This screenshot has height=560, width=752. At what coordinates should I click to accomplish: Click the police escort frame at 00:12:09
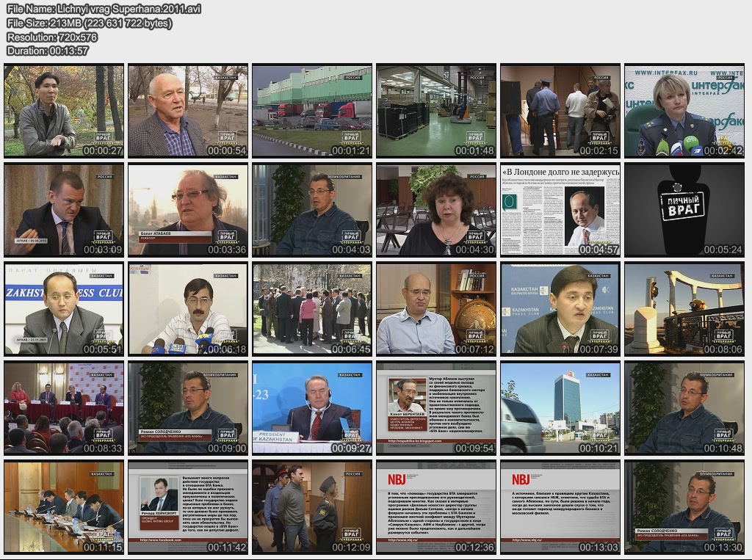click(312, 507)
